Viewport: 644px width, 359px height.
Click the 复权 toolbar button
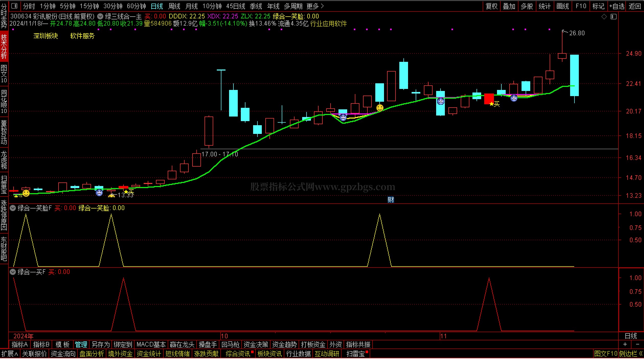(491, 6)
